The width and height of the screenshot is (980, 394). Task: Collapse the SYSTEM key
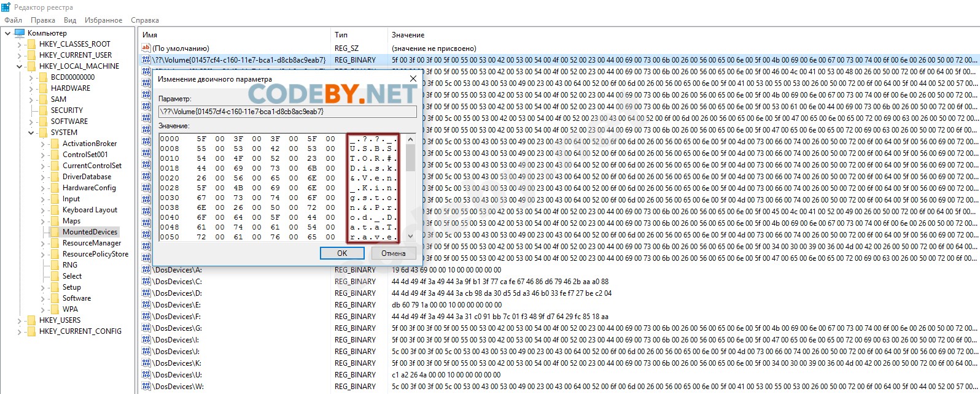pos(31,133)
